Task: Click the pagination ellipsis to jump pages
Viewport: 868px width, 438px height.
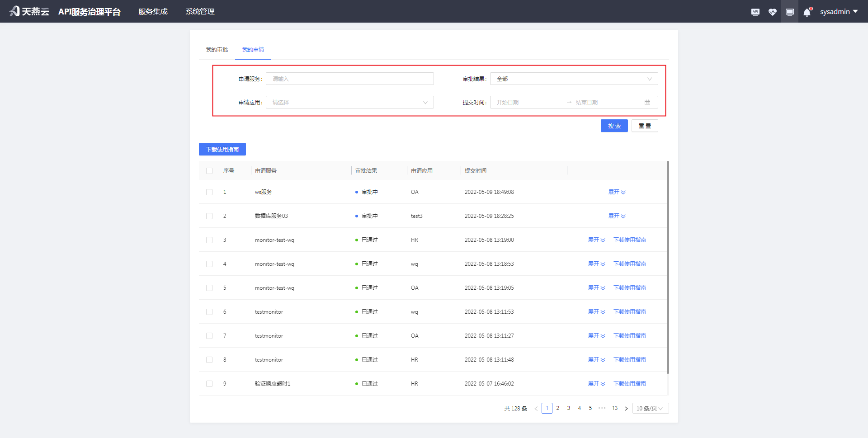Action: (x=602, y=408)
